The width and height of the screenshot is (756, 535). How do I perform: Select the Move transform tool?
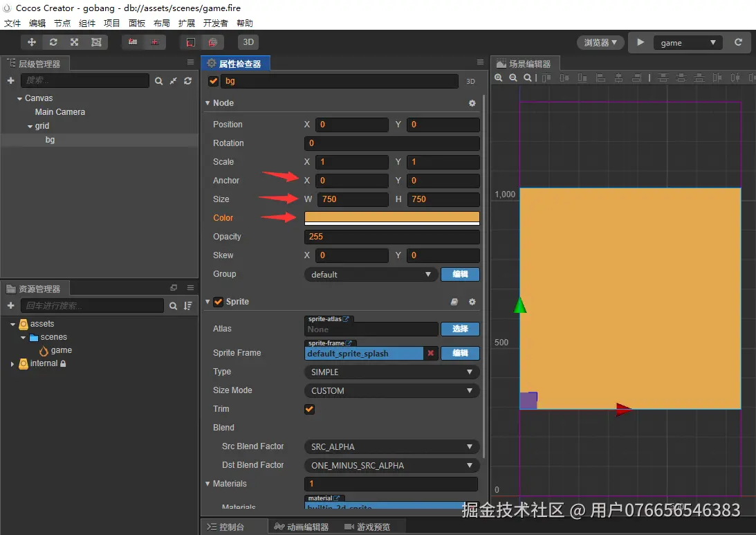coord(32,42)
